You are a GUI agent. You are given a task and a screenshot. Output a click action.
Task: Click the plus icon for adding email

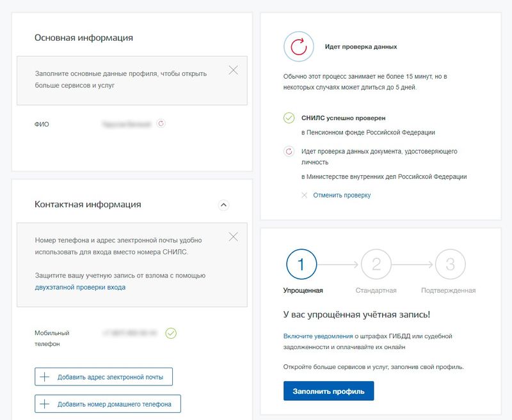click(45, 377)
